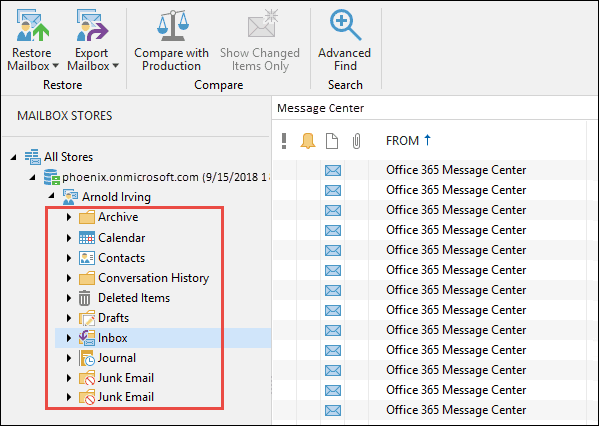Click the item type page column header
The image size is (599, 426).
332,141
